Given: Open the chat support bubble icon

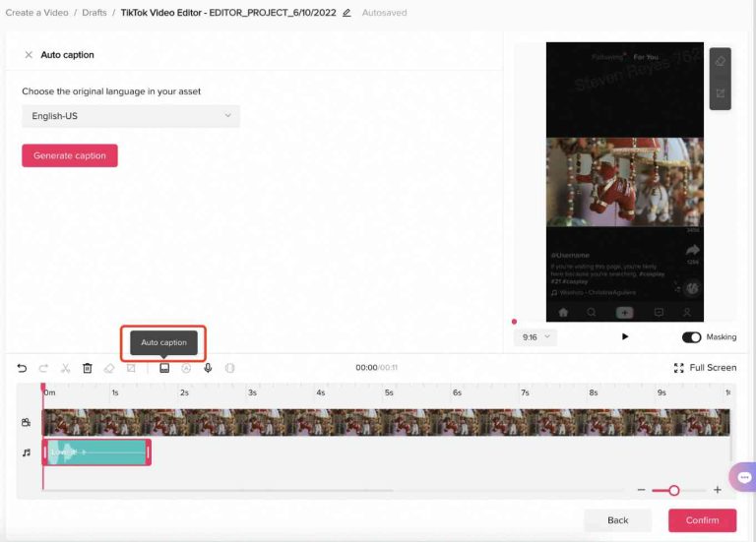Looking at the screenshot, I should (x=744, y=477).
